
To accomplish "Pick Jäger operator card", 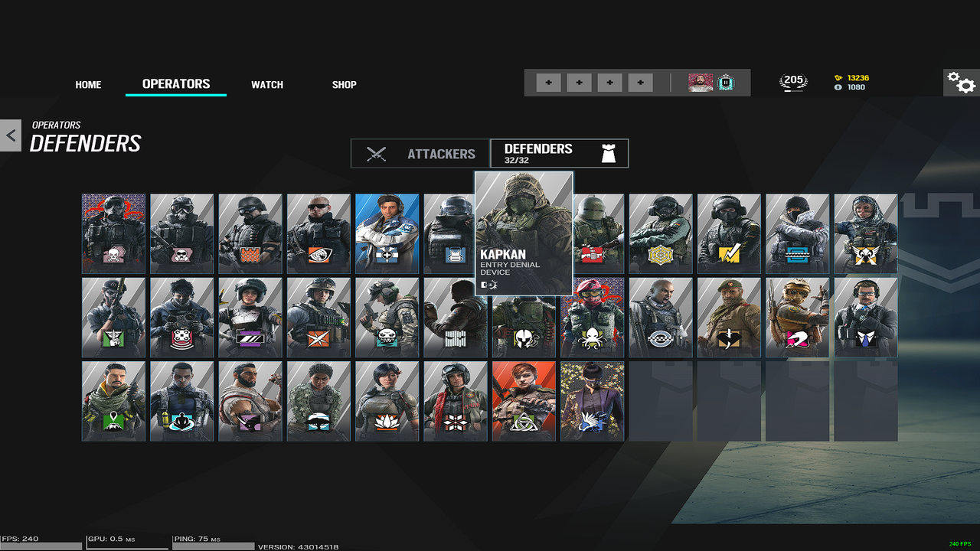I will 661,233.
